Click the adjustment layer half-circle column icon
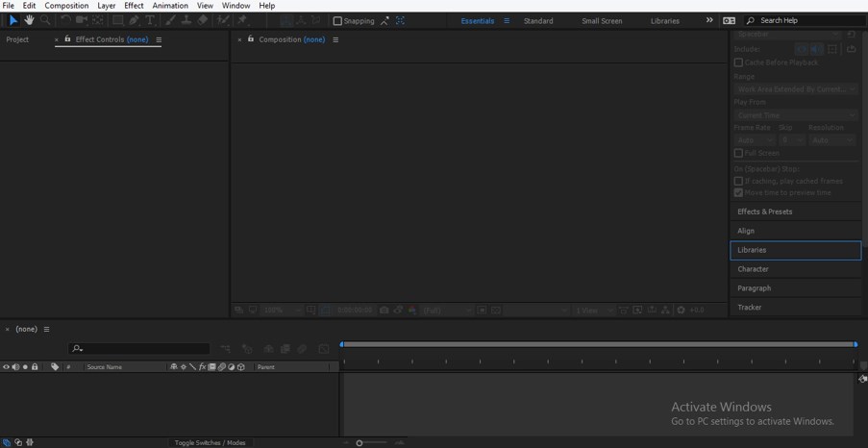This screenshot has height=448, width=868. [232, 366]
